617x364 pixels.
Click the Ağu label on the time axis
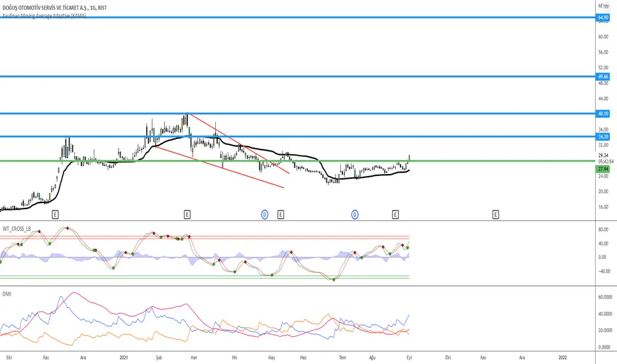pyautogui.click(x=372, y=357)
